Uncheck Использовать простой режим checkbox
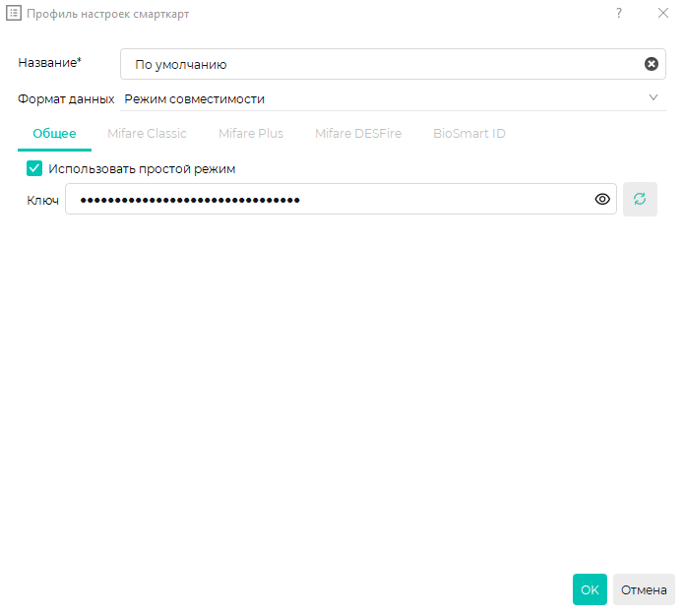Viewport: 684px width, 616px height. (34, 168)
